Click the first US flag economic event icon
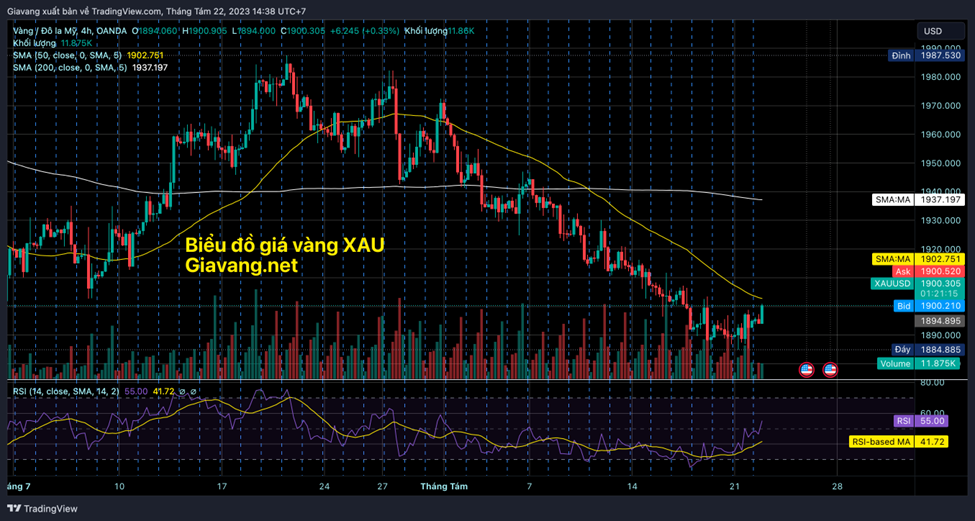The width and height of the screenshot is (975, 521). click(x=806, y=369)
